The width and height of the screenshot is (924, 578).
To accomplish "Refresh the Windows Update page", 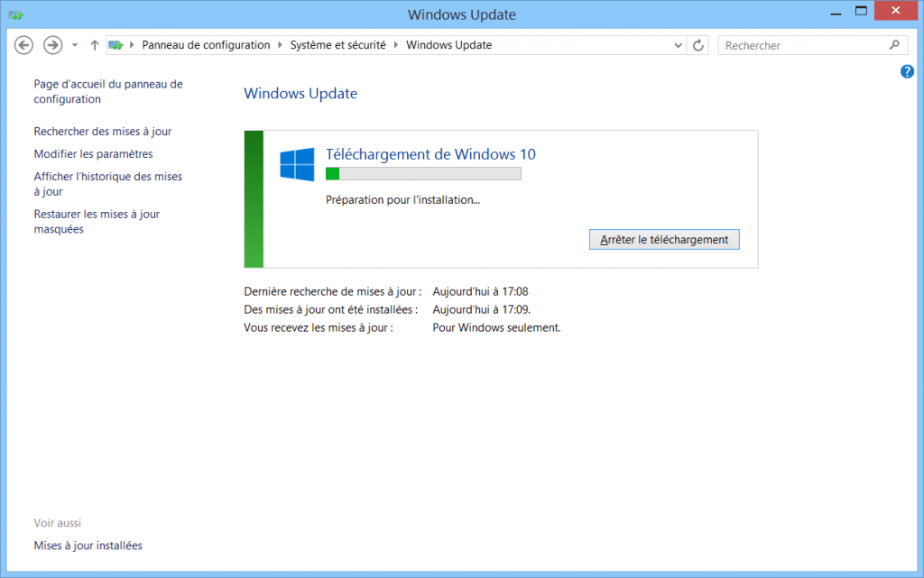I will pos(698,45).
